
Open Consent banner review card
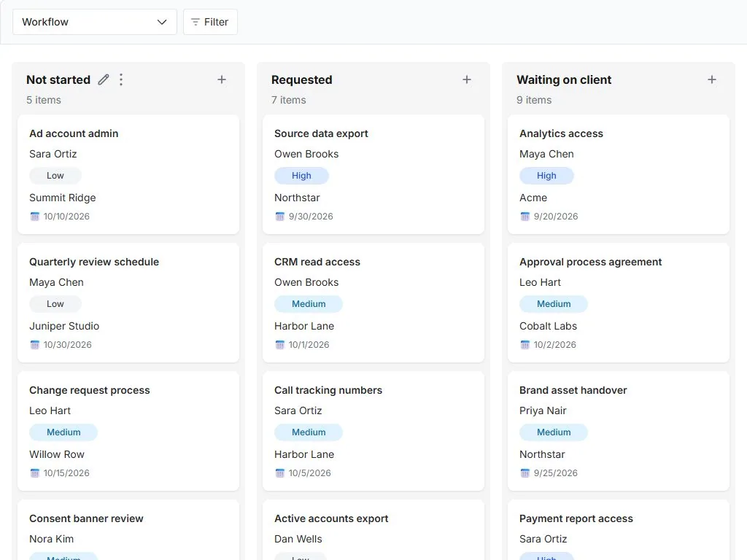[x=128, y=530]
